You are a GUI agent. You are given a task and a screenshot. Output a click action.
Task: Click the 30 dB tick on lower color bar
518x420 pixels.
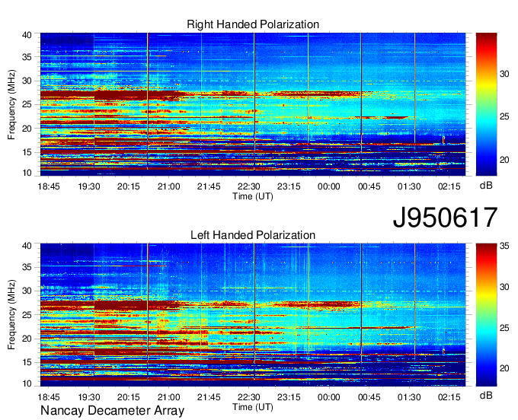pos(504,287)
